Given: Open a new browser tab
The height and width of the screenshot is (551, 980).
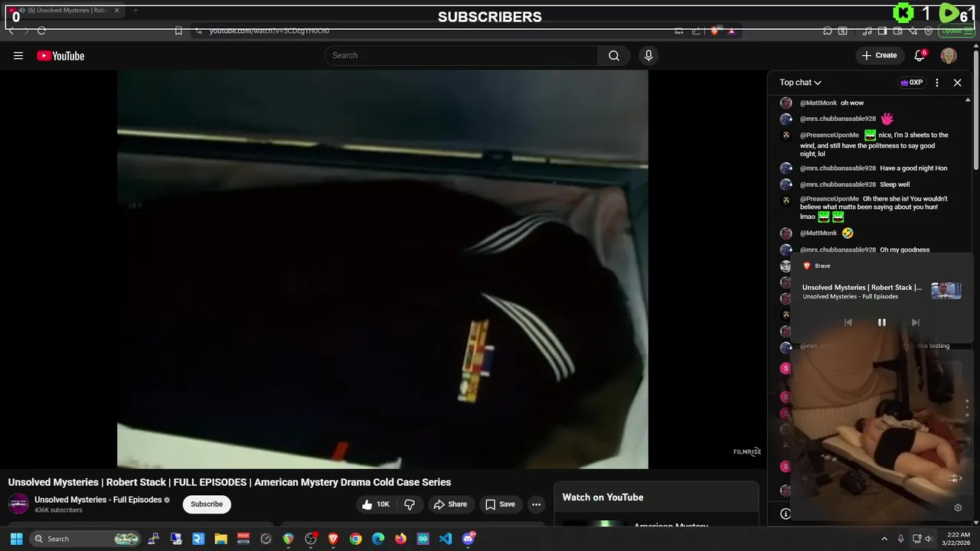Looking at the screenshot, I should point(136,10).
